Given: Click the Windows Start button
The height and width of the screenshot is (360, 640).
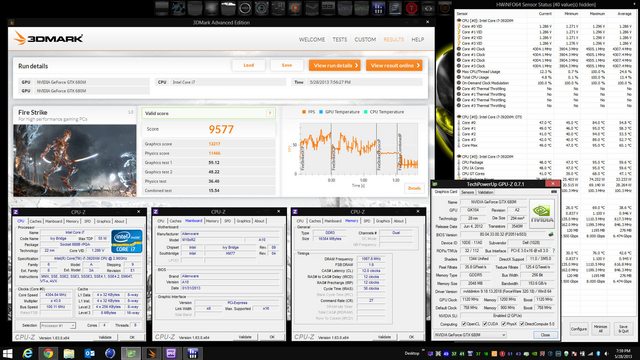Looking at the screenshot, I should 7,353.
